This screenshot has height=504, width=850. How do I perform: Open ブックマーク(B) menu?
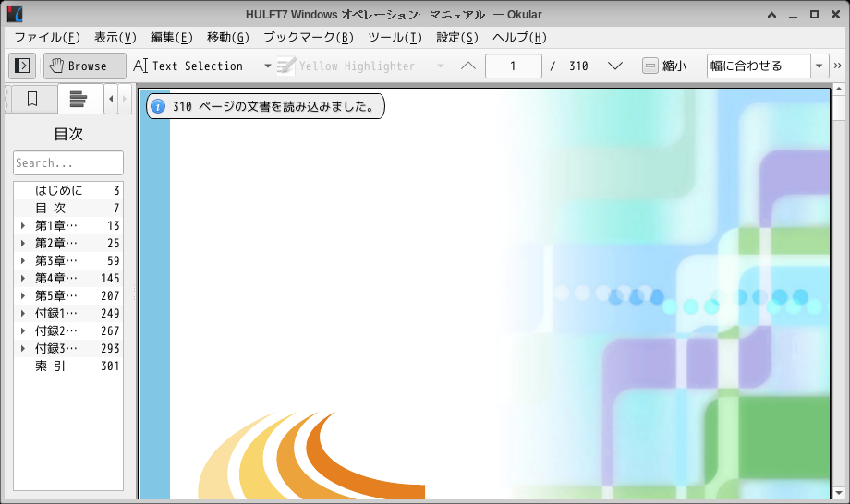click(x=309, y=37)
